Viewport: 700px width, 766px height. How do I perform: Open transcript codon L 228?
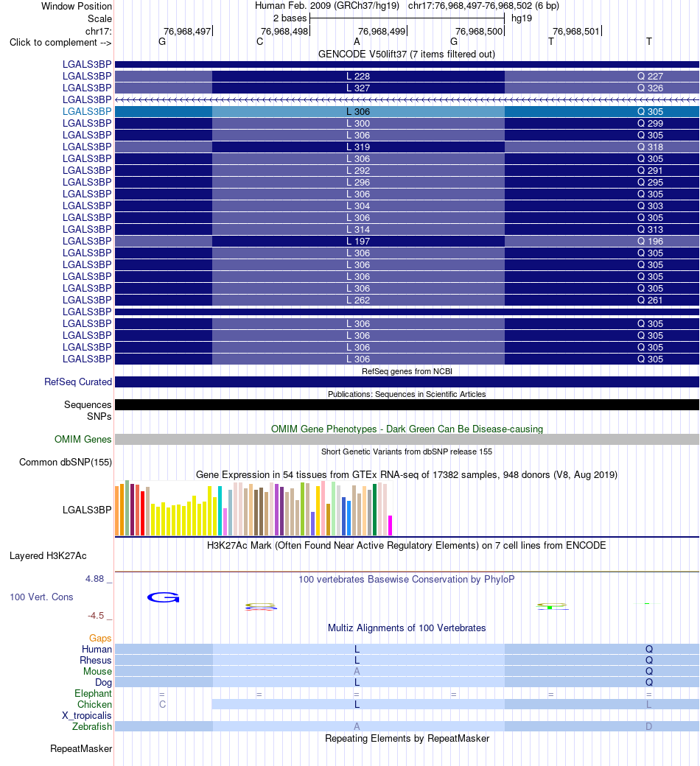[358, 76]
